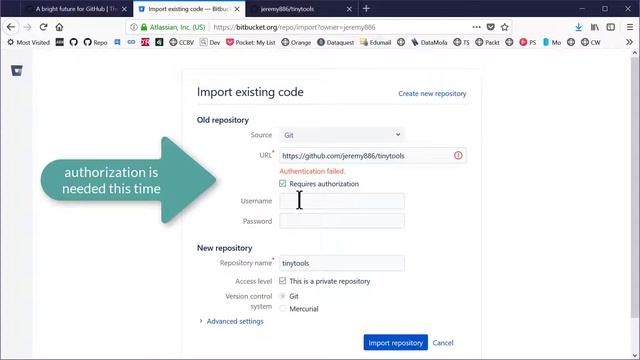Click into the Username field

342,201
